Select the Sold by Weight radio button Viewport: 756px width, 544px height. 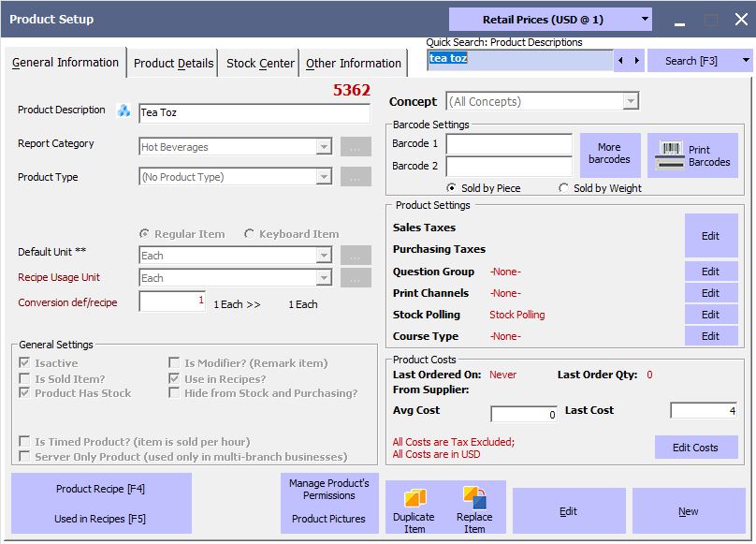coord(563,188)
